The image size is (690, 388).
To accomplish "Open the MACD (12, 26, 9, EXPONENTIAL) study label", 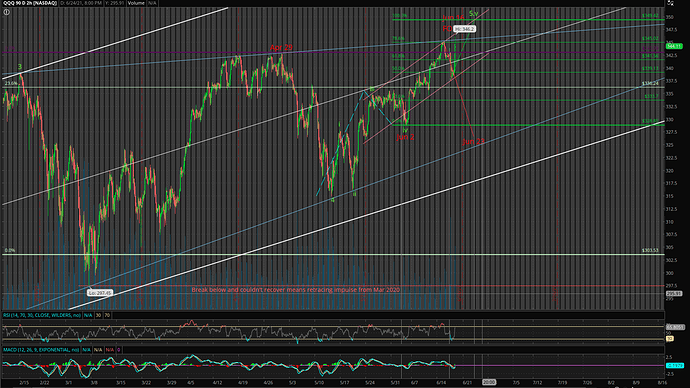I will click(x=41, y=350).
